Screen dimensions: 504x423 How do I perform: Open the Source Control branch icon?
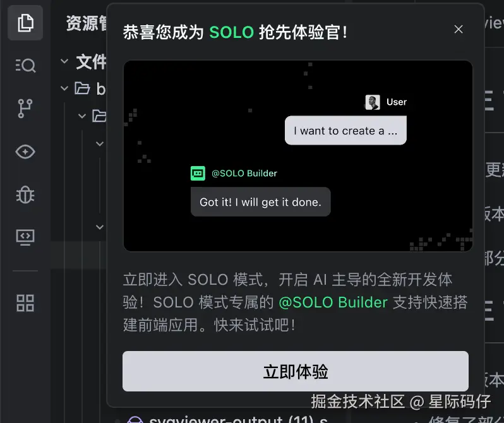pos(25,109)
